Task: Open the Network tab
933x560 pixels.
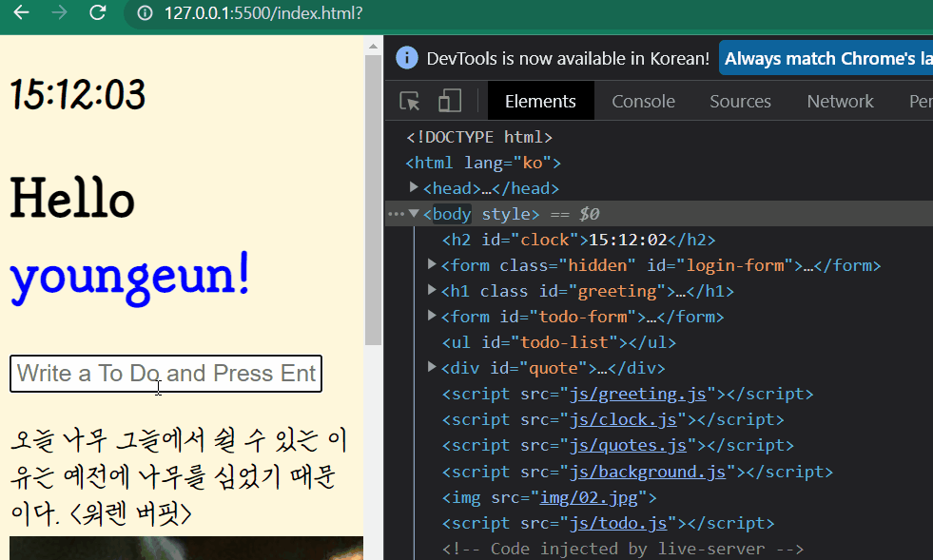Action: coord(840,102)
